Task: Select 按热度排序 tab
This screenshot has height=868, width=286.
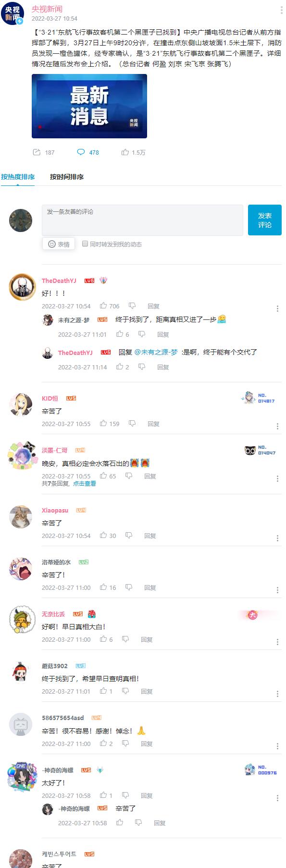Action: coord(18,177)
